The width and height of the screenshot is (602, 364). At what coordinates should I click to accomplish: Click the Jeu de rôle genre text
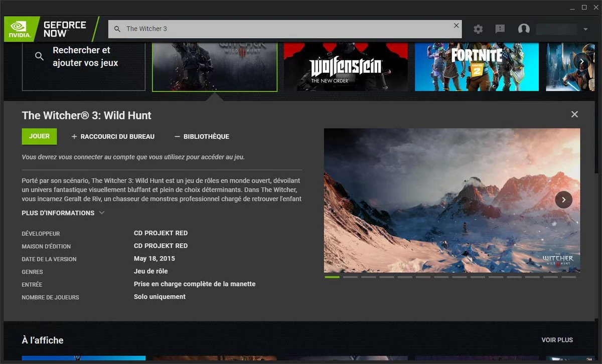150,271
